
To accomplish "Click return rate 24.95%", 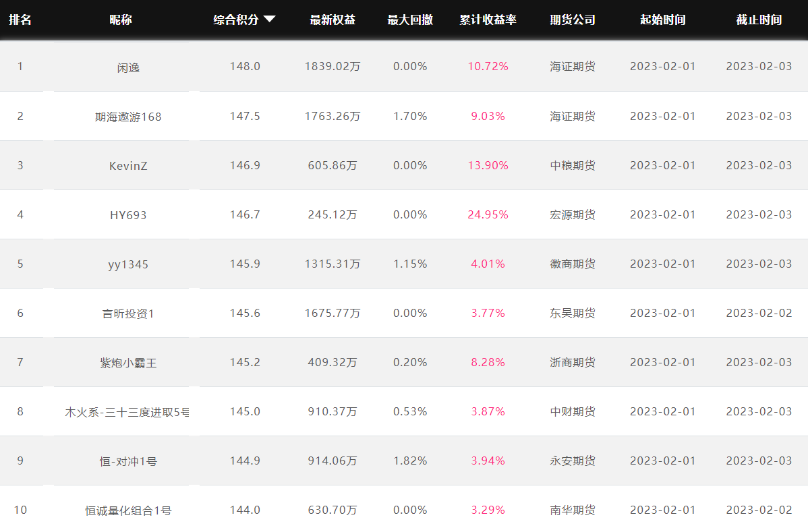I will (x=488, y=215).
